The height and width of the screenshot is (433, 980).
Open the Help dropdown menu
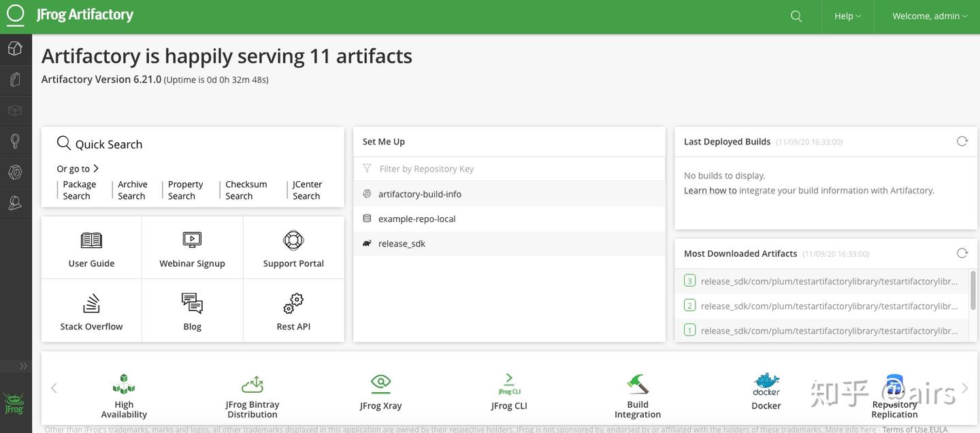click(847, 16)
